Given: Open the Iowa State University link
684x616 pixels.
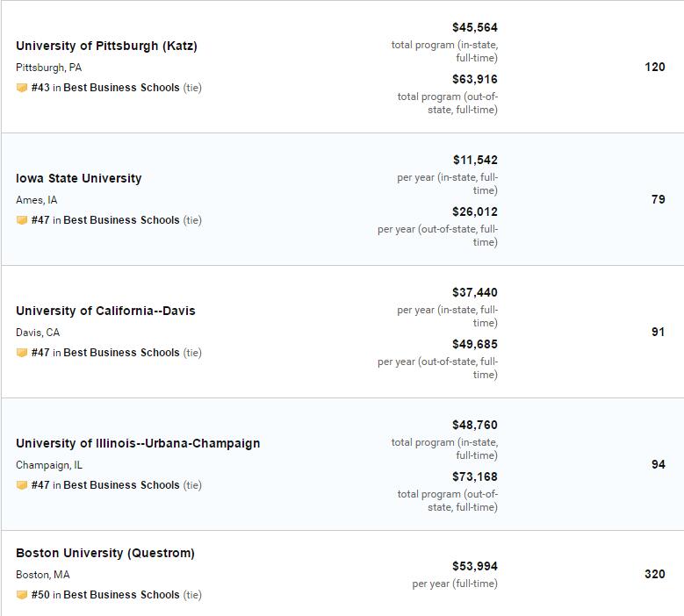Looking at the screenshot, I should click(79, 178).
